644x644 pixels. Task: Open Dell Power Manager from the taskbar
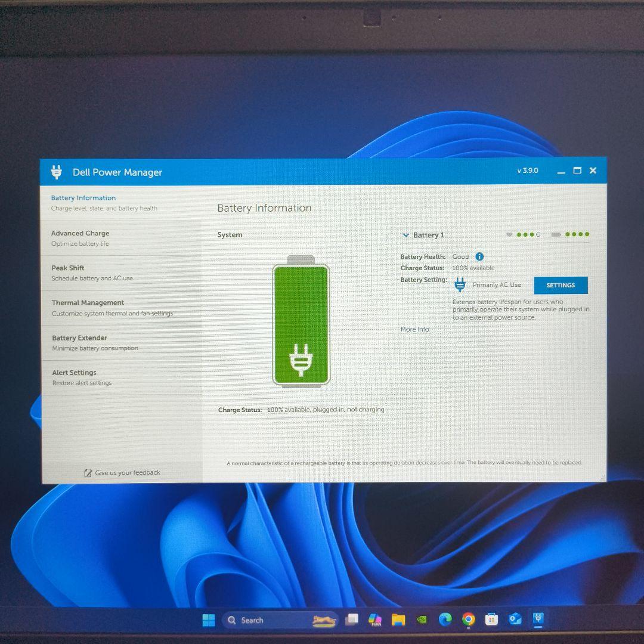[x=538, y=620]
